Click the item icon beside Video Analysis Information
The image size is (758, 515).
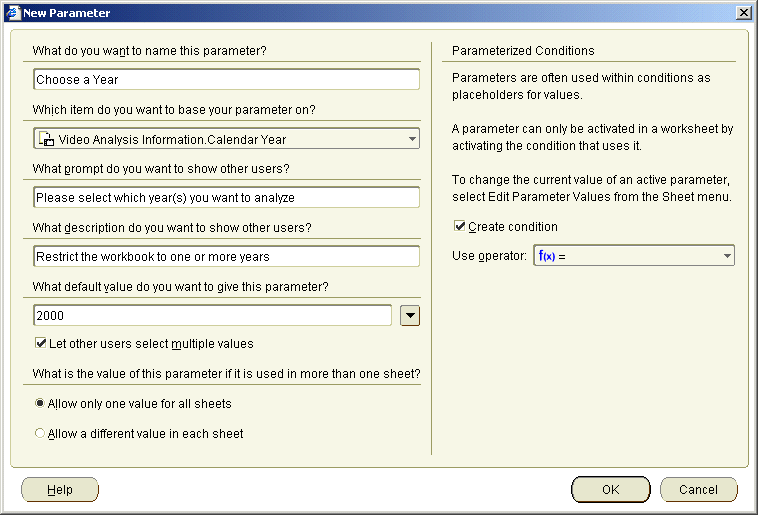tap(46, 139)
